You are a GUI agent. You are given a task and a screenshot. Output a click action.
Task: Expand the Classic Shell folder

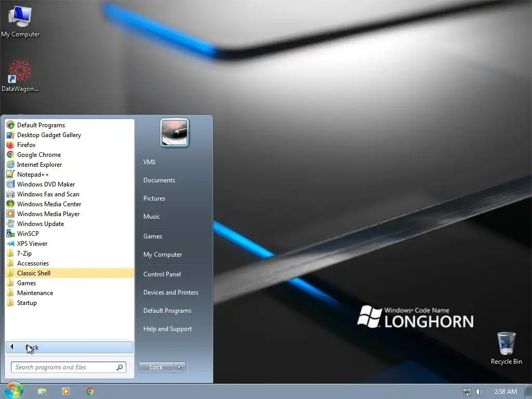[x=70, y=273]
